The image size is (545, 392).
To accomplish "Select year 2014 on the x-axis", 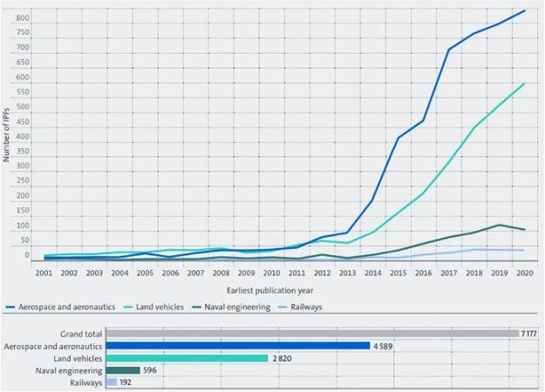I will [x=372, y=273].
